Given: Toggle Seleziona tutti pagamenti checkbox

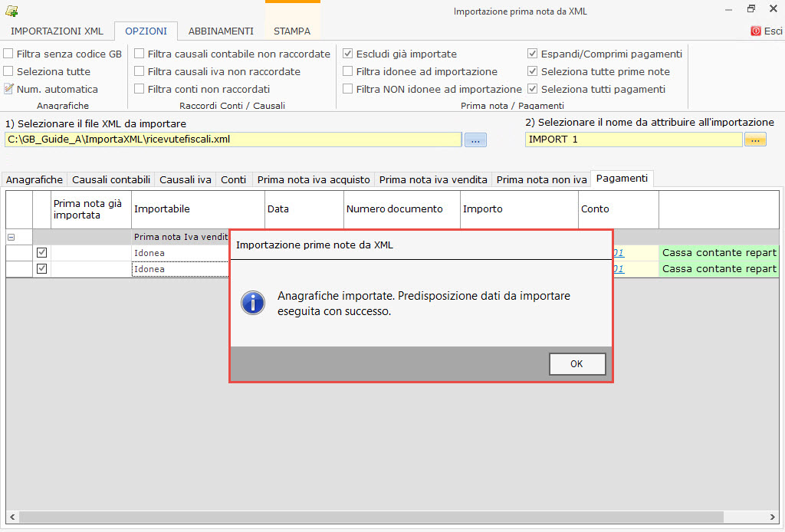Looking at the screenshot, I should point(533,89).
